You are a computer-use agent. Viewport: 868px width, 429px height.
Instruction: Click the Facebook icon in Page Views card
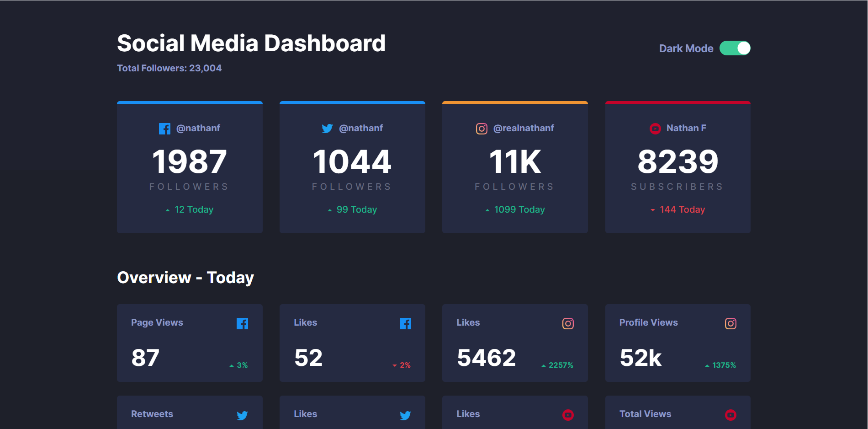(x=243, y=323)
